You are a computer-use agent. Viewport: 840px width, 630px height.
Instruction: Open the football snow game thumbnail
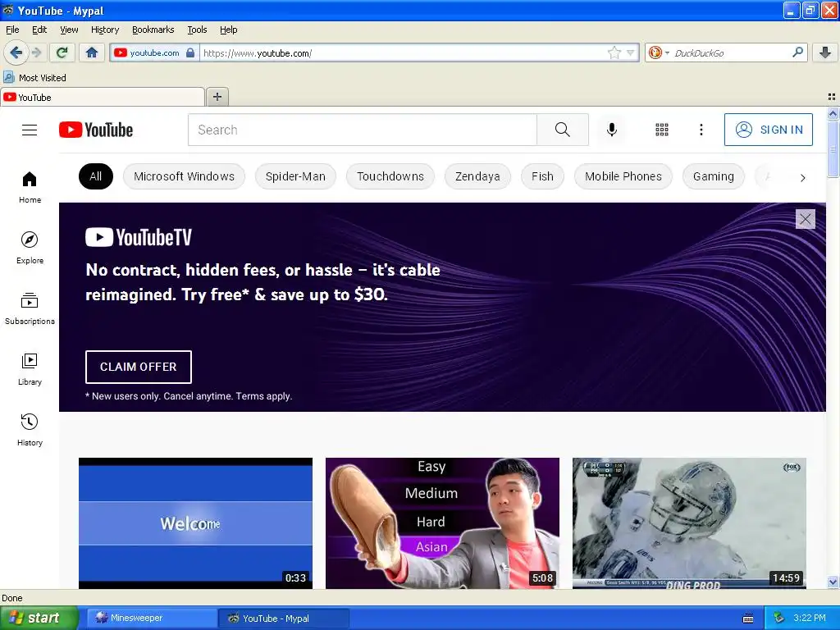point(689,523)
